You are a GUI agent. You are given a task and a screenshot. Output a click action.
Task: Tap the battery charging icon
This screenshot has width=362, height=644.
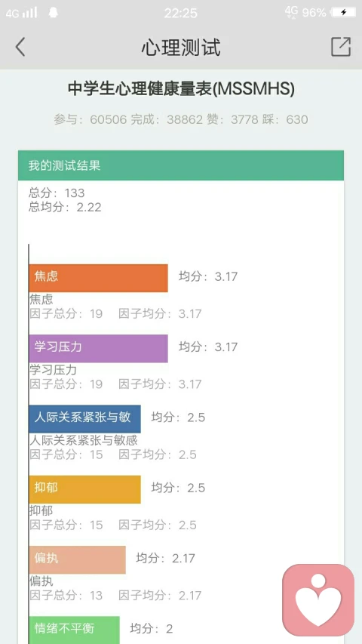click(344, 12)
